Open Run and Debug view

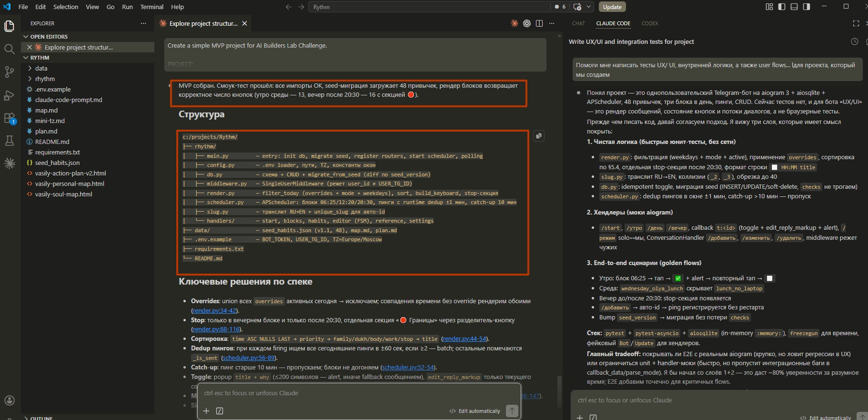click(x=9, y=95)
